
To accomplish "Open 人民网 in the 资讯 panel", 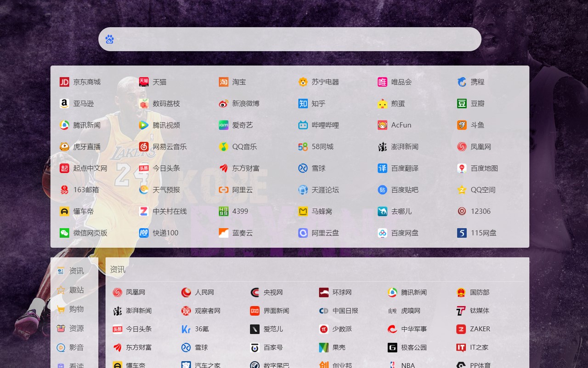I will pyautogui.click(x=198, y=292).
